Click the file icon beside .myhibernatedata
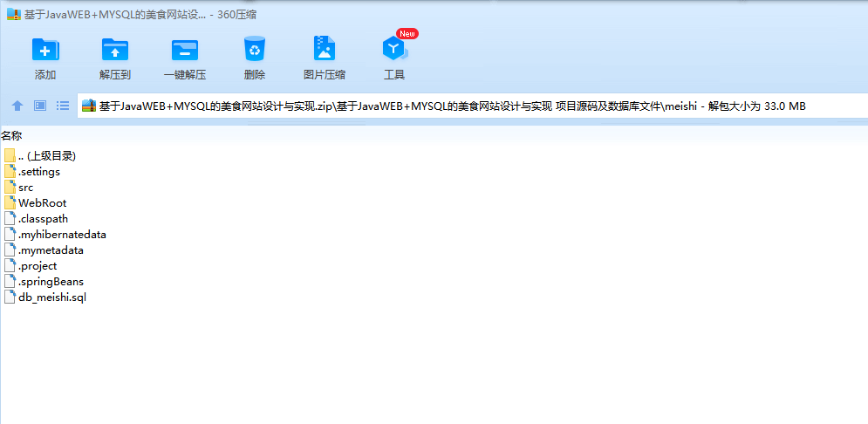 coord(10,234)
